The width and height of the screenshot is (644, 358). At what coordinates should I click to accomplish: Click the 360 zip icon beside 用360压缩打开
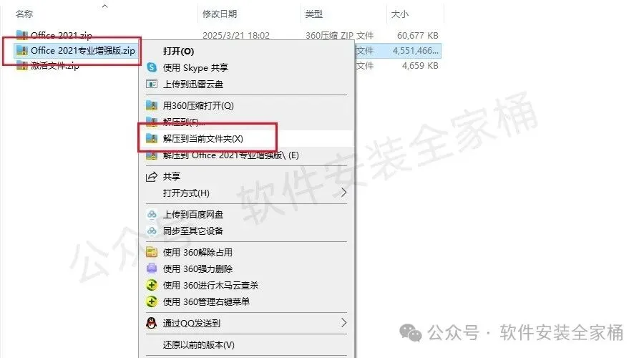point(152,106)
